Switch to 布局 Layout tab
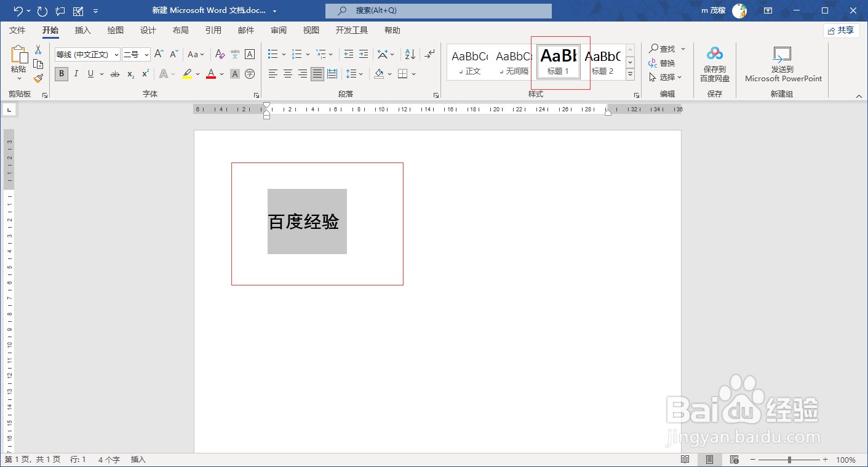Viewport: 868px width, 467px height. coord(180,30)
